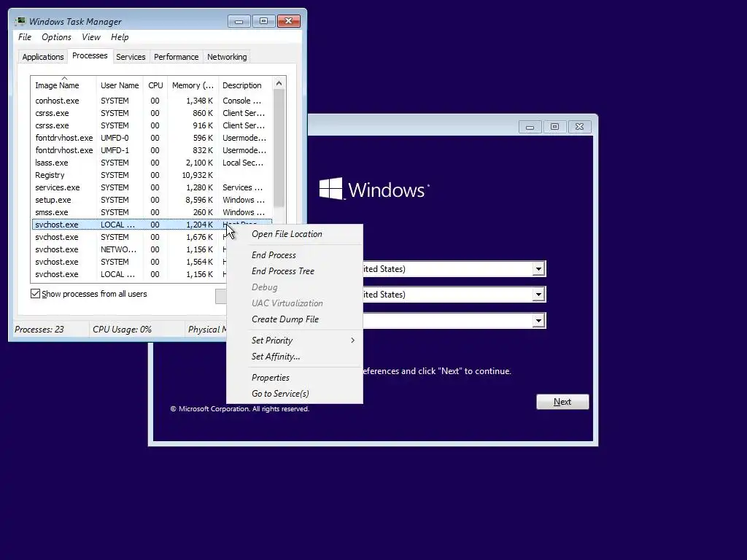Click the Task Manager title bar icon
This screenshot has height=560, width=747.
pos(20,21)
